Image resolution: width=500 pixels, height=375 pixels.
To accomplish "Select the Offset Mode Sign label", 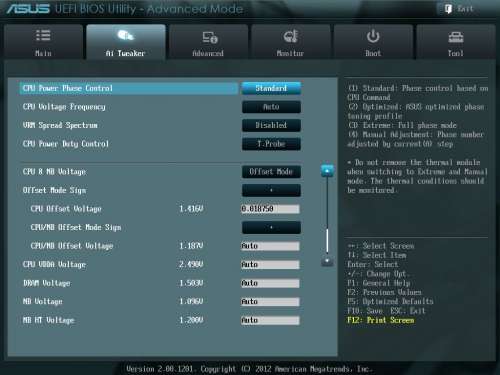I will pyautogui.click(x=54, y=190).
